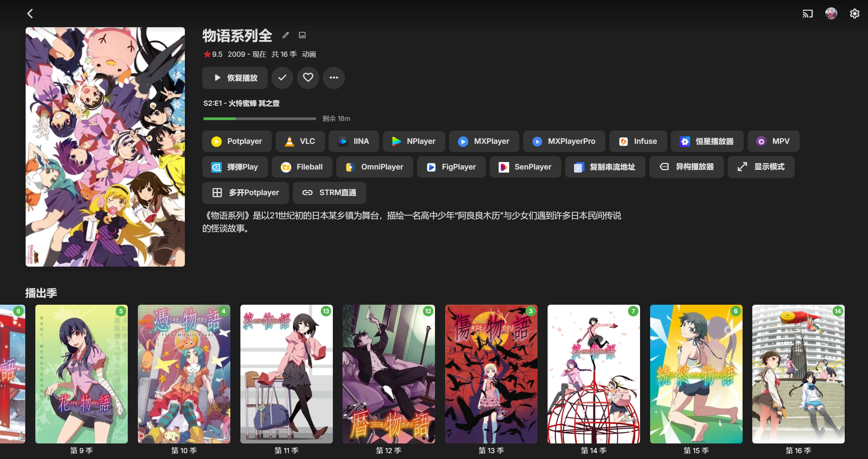Launch playback in IINA
The width and height of the screenshot is (868, 459).
(x=354, y=141)
